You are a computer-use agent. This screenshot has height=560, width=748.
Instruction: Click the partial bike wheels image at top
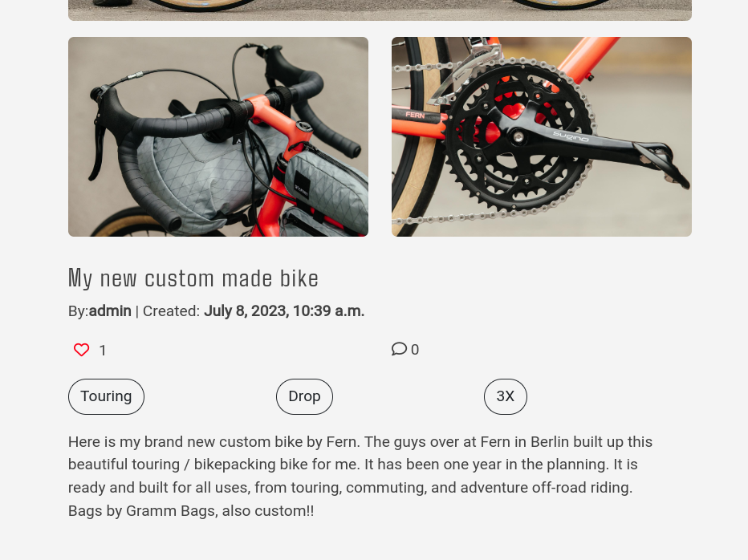pos(380,10)
